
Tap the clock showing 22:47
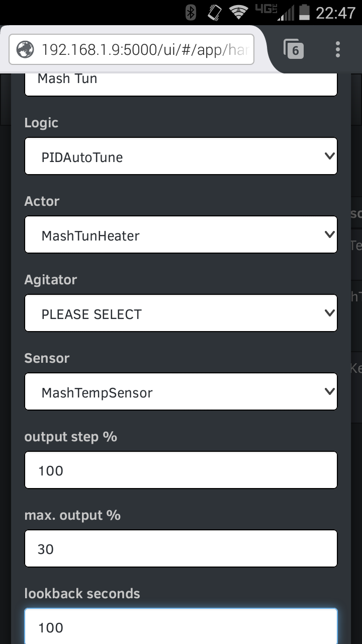335,13
